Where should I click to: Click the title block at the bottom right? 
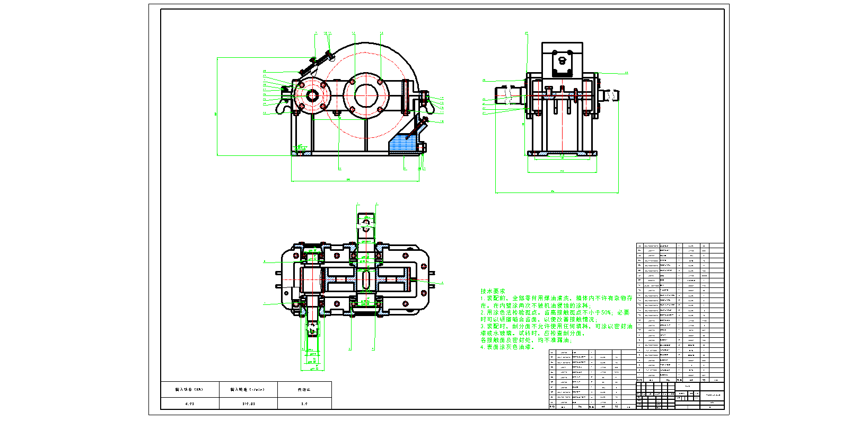point(680,396)
